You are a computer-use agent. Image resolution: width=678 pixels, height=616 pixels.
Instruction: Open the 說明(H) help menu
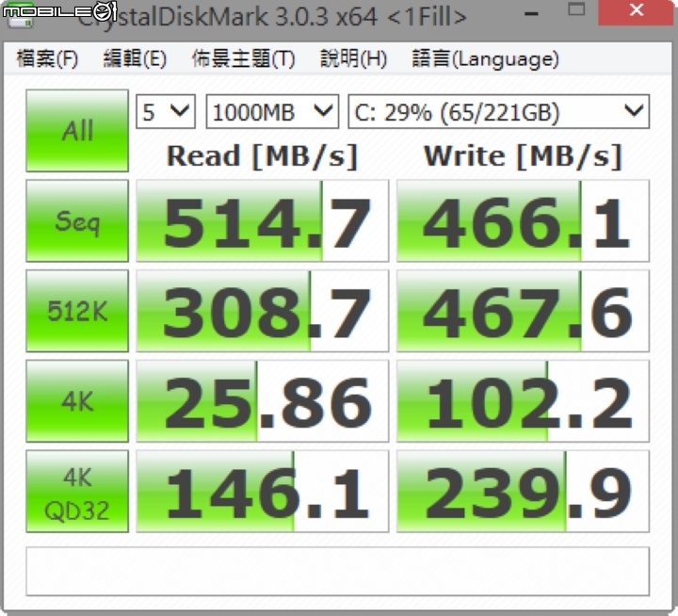[x=353, y=58]
